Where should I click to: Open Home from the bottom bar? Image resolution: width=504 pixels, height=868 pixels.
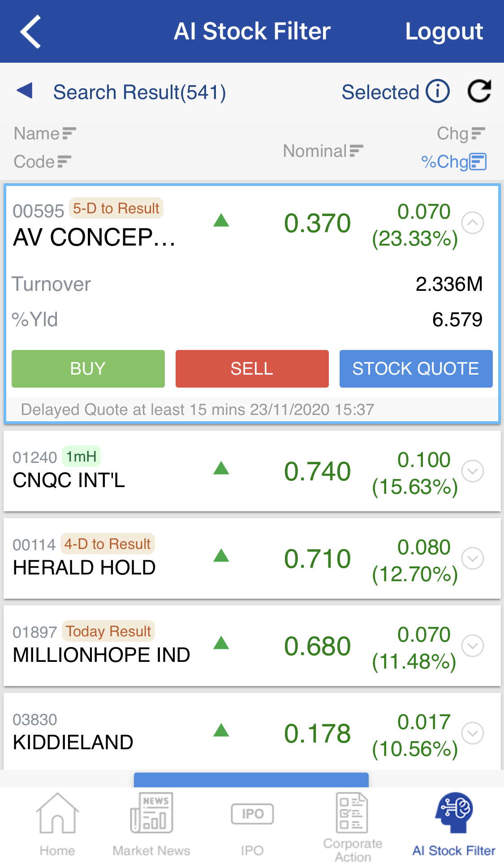coord(57,825)
